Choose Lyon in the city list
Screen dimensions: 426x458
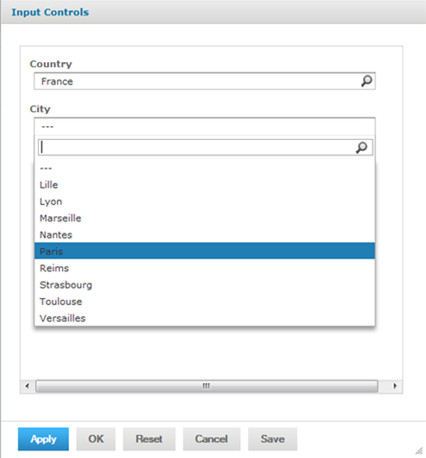[205, 201]
